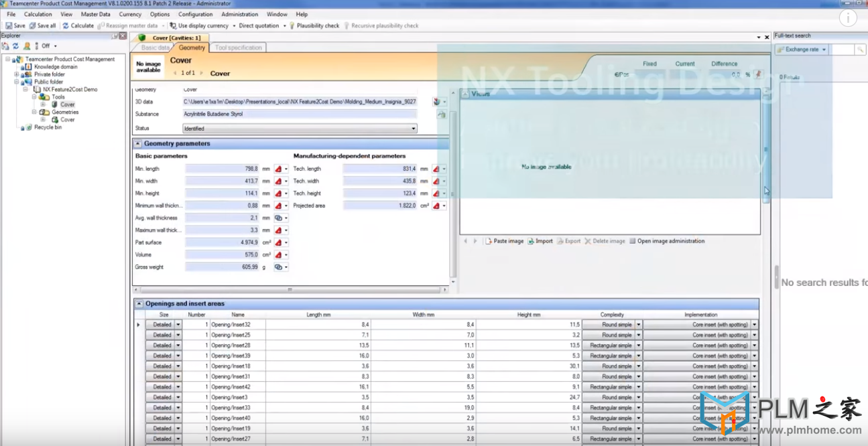Click the icon beside the 3D data field
Image resolution: width=868 pixels, height=446 pixels.
pos(436,102)
